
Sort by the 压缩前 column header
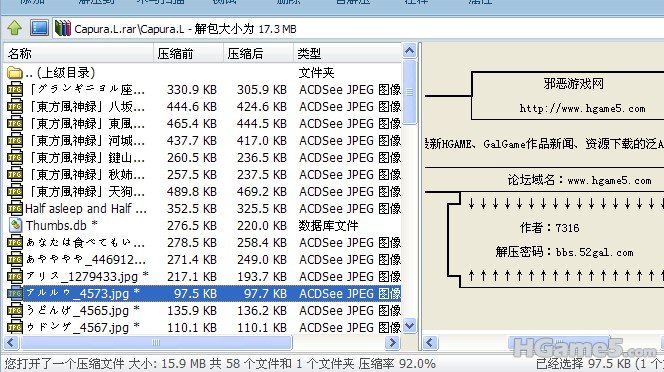pyautogui.click(x=188, y=53)
